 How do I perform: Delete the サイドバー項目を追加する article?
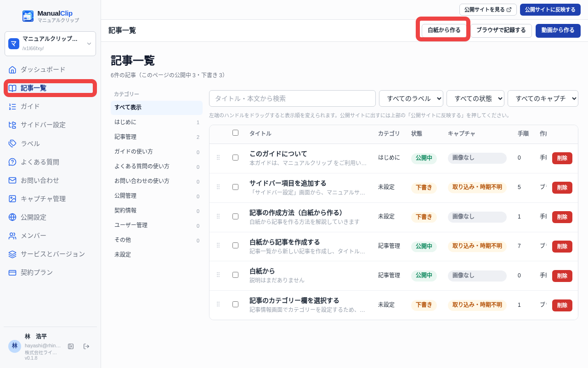pyautogui.click(x=562, y=188)
